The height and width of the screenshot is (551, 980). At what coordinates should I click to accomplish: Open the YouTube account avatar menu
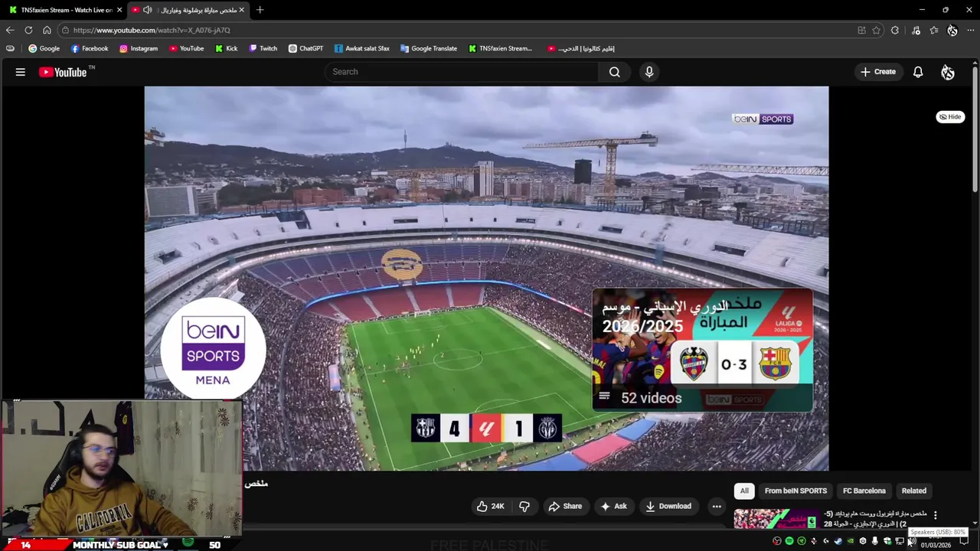click(948, 72)
